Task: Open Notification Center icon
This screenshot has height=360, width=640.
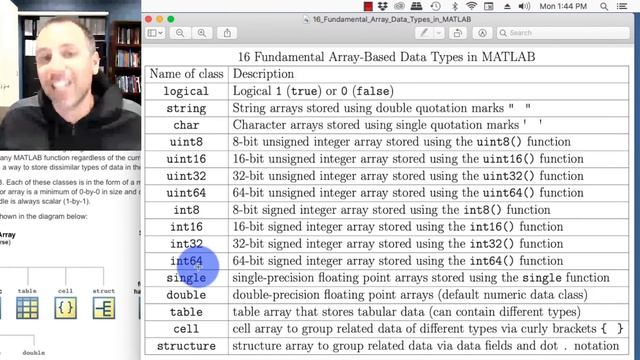Action: (622, 6)
